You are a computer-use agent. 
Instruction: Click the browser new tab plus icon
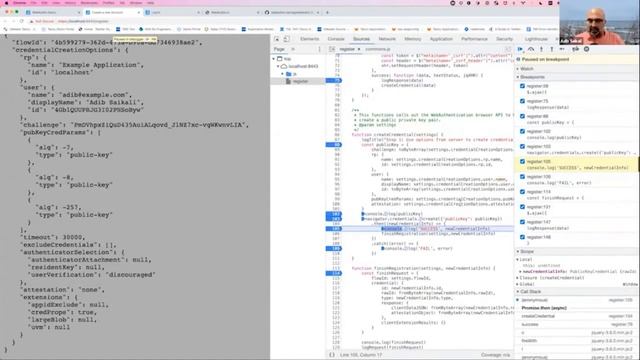(x=327, y=12)
